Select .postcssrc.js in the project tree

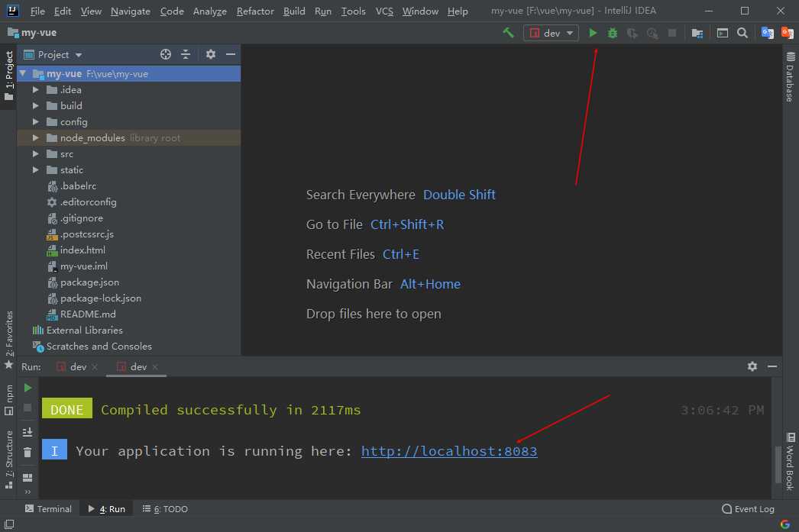86,234
